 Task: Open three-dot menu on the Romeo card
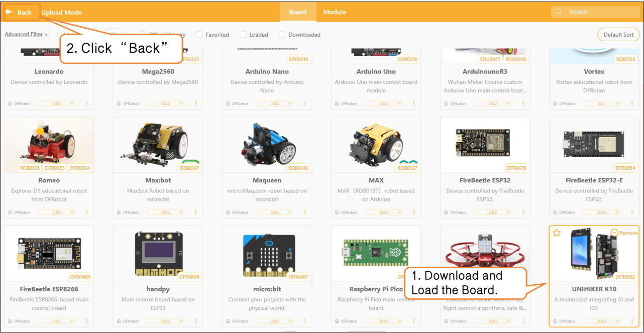86,212
